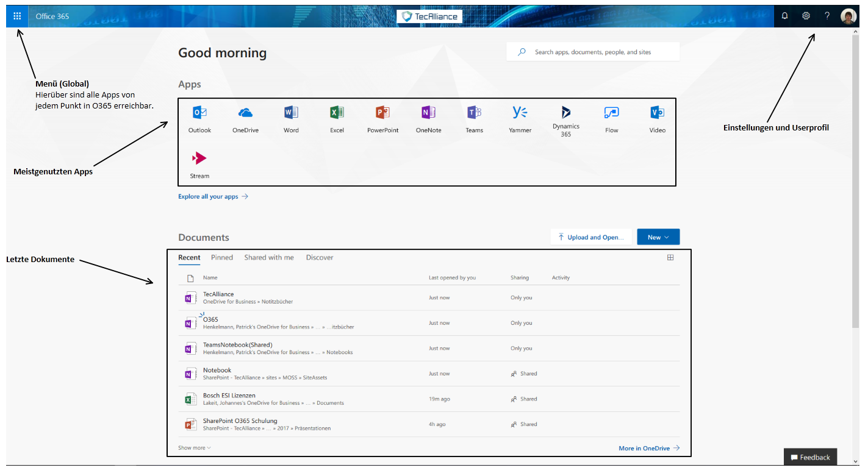Click Shared status of SharePoint O365 Schulung
This screenshot has width=868, height=476.
pyautogui.click(x=524, y=424)
